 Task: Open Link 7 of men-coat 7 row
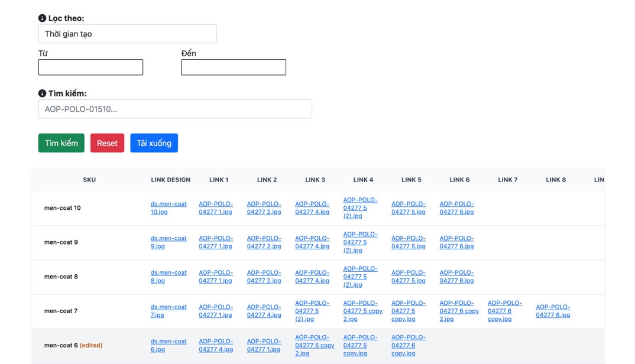click(x=505, y=311)
